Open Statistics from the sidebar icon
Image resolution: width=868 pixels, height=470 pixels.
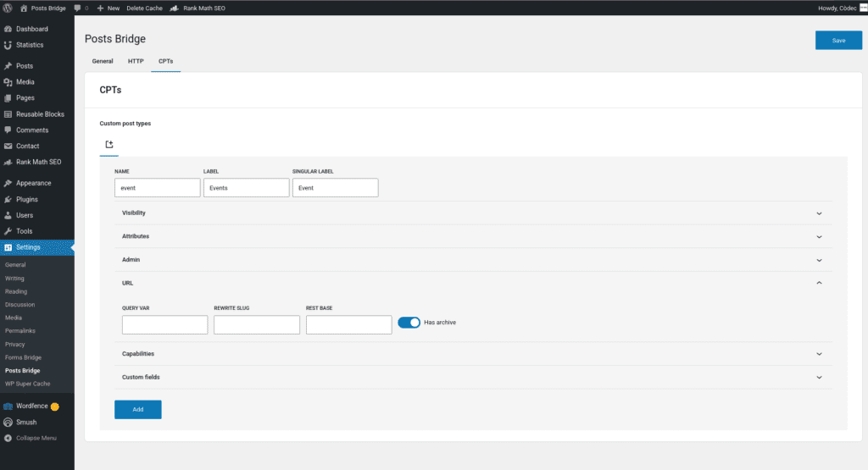coord(8,45)
